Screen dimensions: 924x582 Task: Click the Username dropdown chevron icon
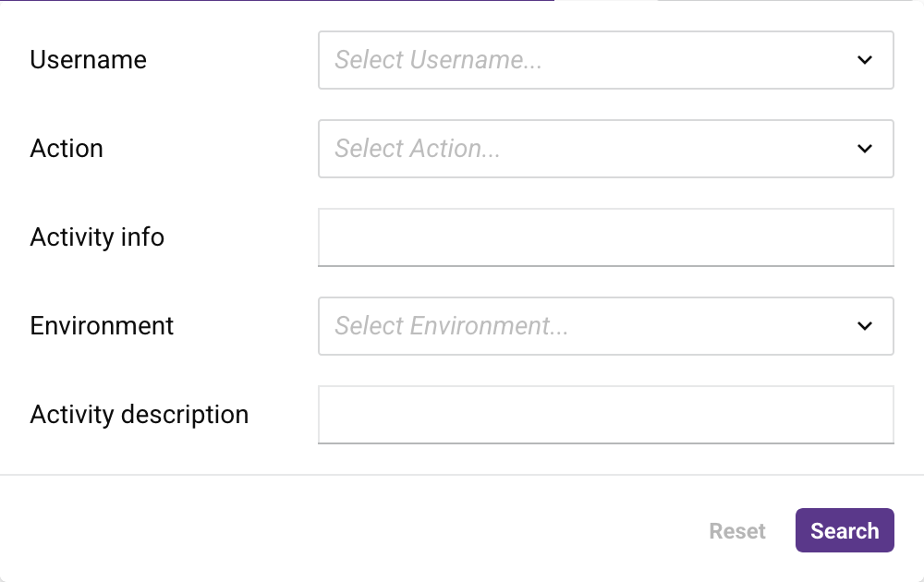pyautogui.click(x=865, y=60)
